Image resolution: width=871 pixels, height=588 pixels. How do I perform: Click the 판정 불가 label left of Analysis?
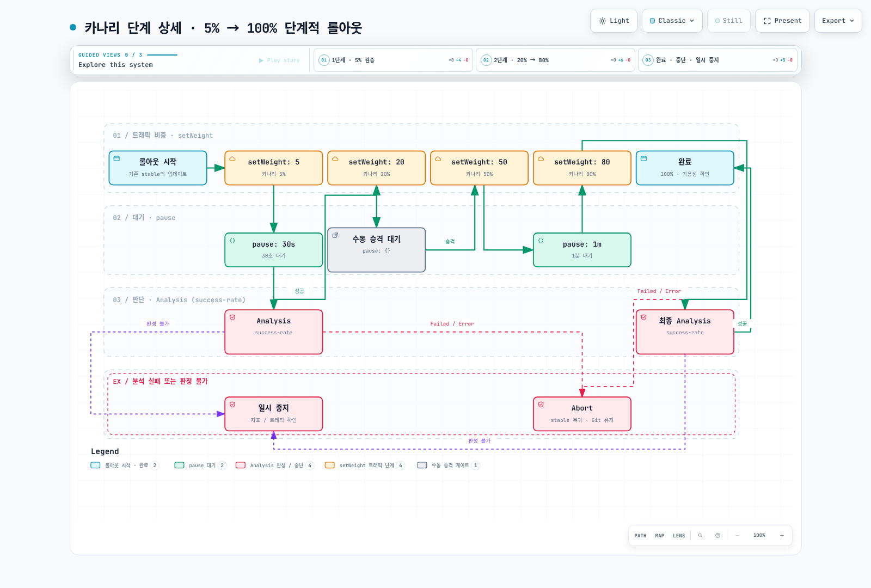[x=158, y=324]
